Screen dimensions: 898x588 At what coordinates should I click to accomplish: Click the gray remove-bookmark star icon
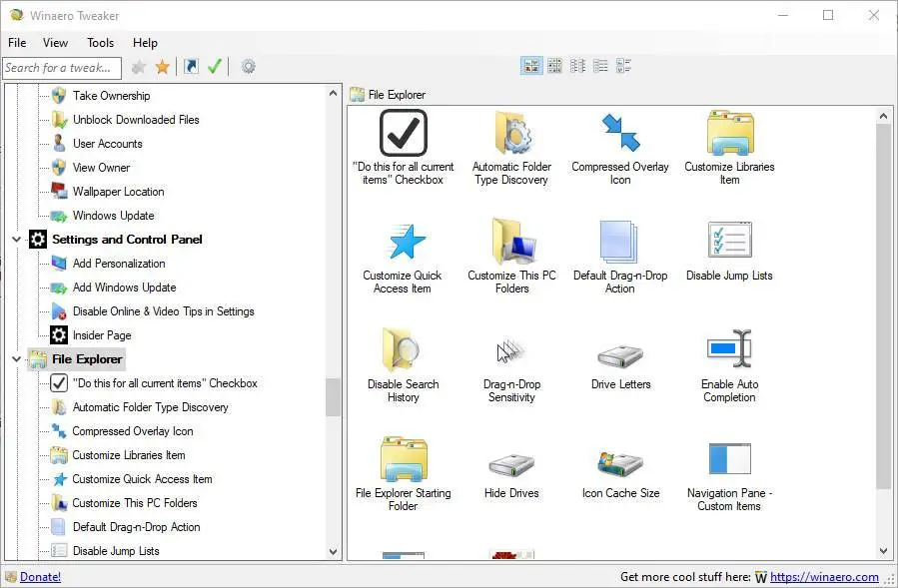[139, 67]
